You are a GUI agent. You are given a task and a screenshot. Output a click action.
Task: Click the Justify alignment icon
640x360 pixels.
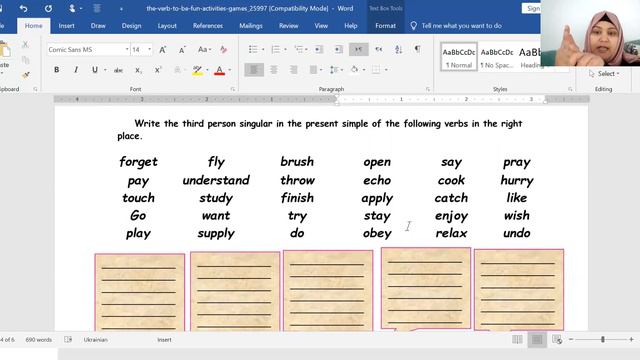313,70
